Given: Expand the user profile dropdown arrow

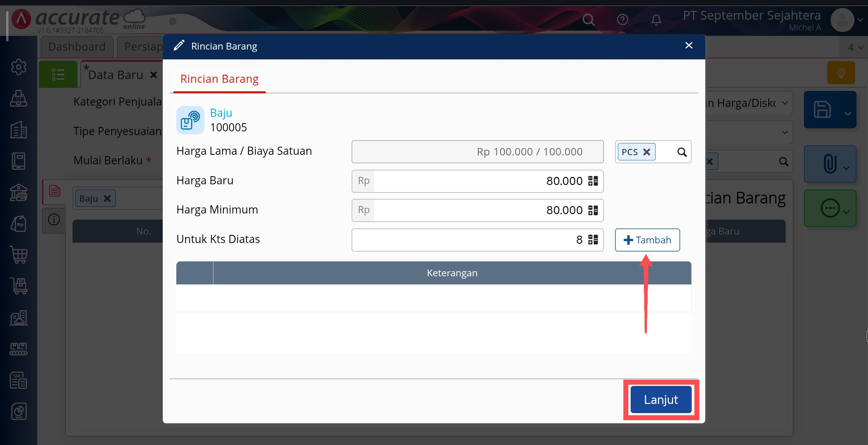Looking at the screenshot, I should (860, 20).
